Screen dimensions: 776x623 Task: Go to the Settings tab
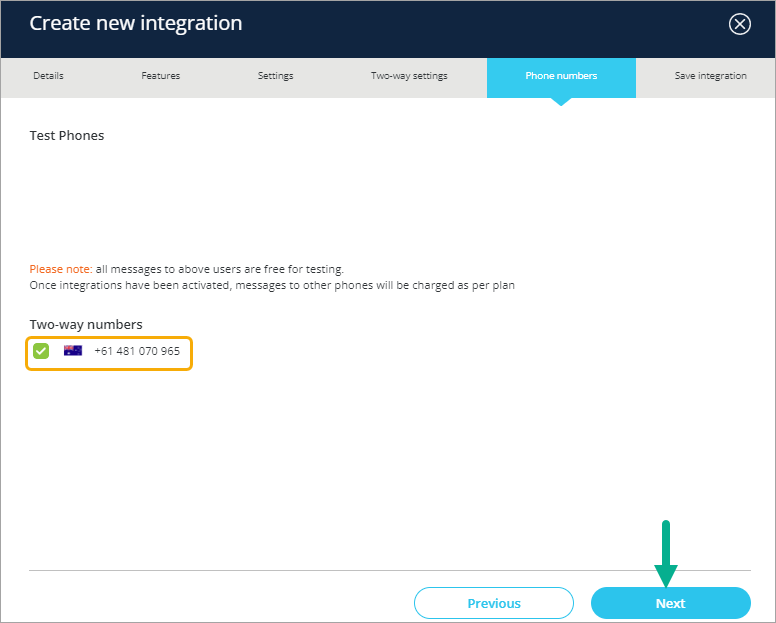pos(276,76)
